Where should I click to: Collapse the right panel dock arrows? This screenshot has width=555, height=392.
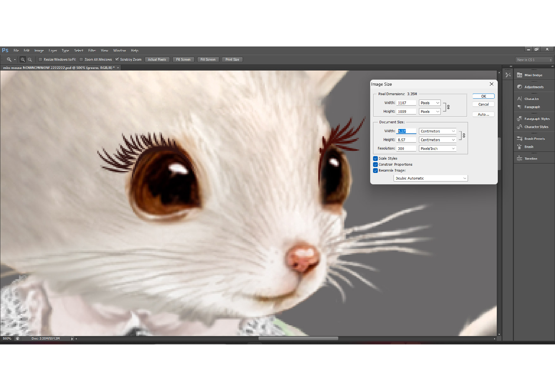coord(552,66)
